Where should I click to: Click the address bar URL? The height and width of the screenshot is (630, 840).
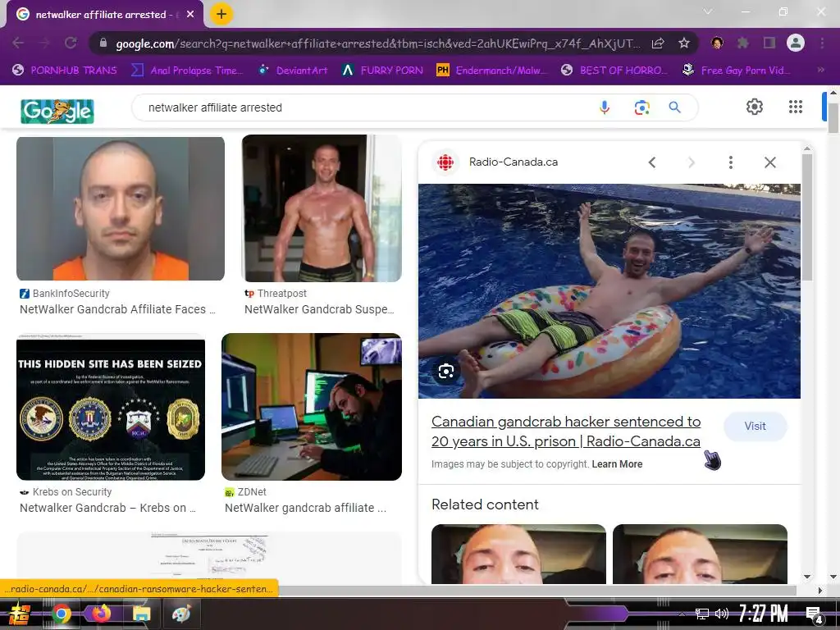pyautogui.click(x=377, y=43)
